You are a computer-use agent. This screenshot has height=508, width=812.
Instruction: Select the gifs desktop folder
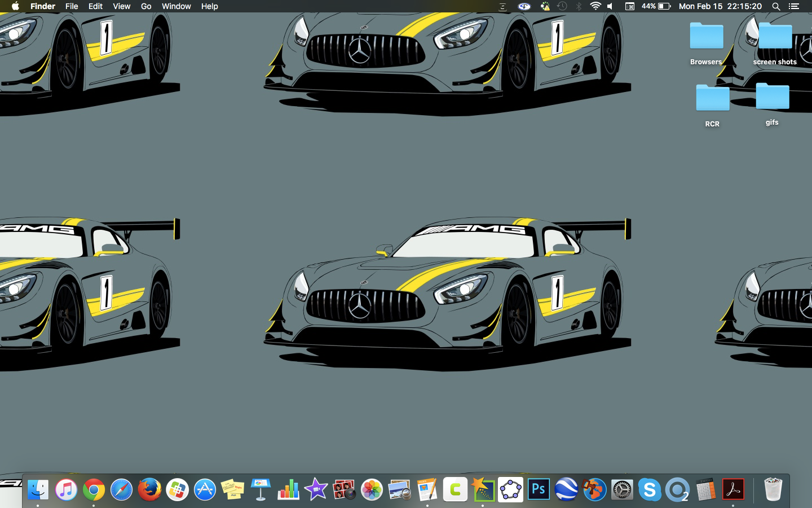pos(772,104)
